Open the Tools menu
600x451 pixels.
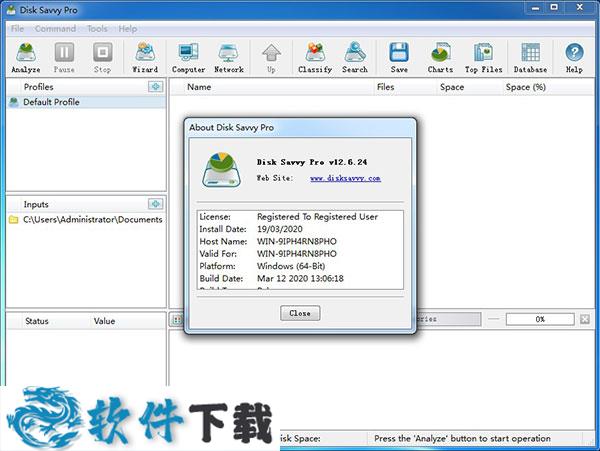(x=97, y=29)
